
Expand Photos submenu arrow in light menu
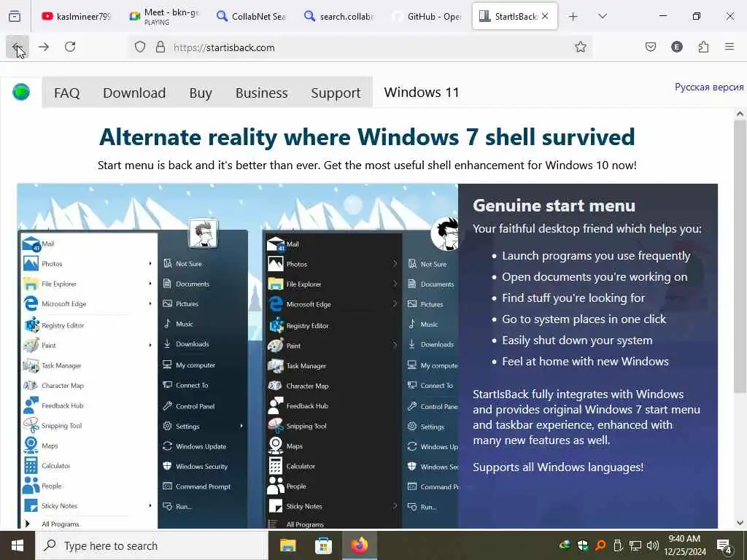pyautogui.click(x=150, y=263)
